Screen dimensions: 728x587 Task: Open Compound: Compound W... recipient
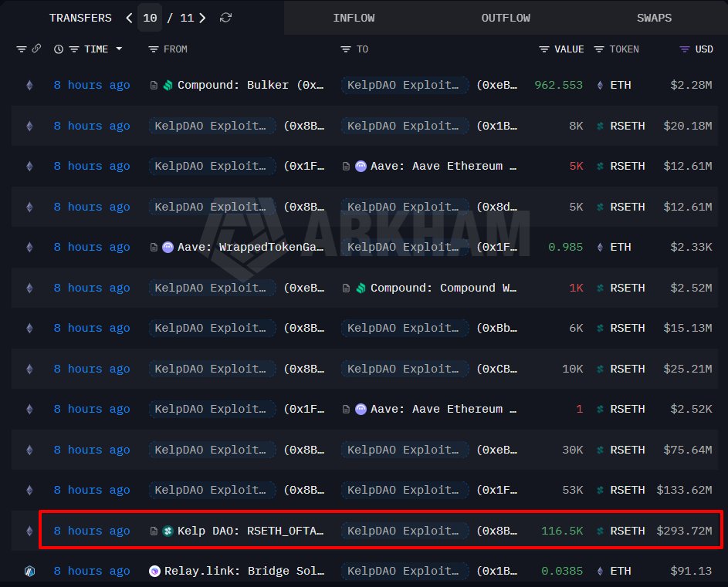point(443,288)
